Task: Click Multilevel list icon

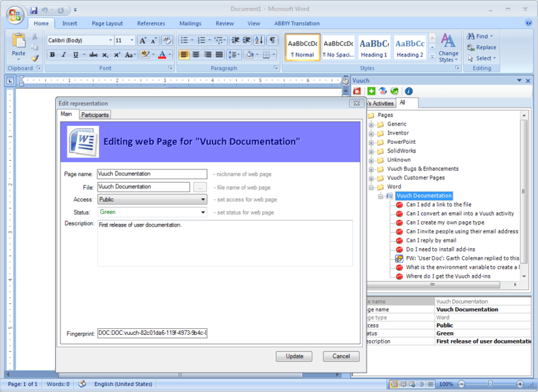Action: click(218, 40)
